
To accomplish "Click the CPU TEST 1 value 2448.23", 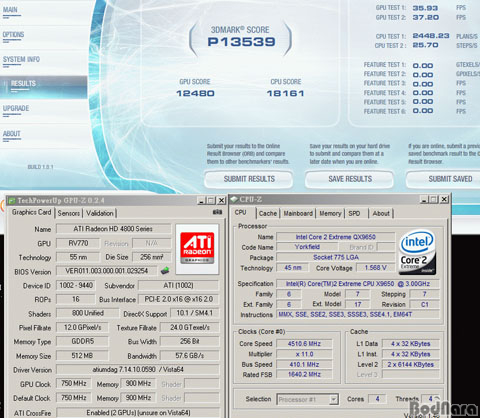I will coord(431,36).
